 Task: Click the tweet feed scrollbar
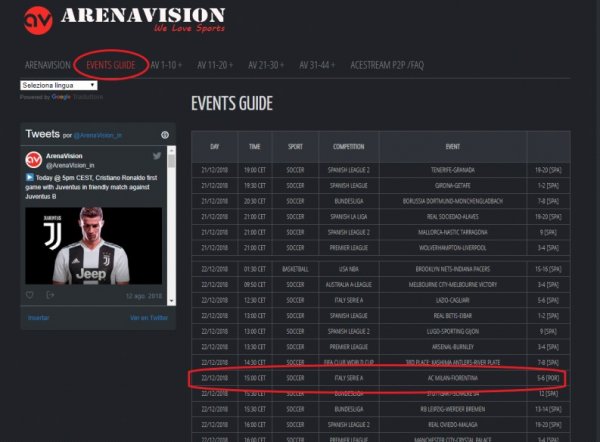pyautogui.click(x=171, y=220)
